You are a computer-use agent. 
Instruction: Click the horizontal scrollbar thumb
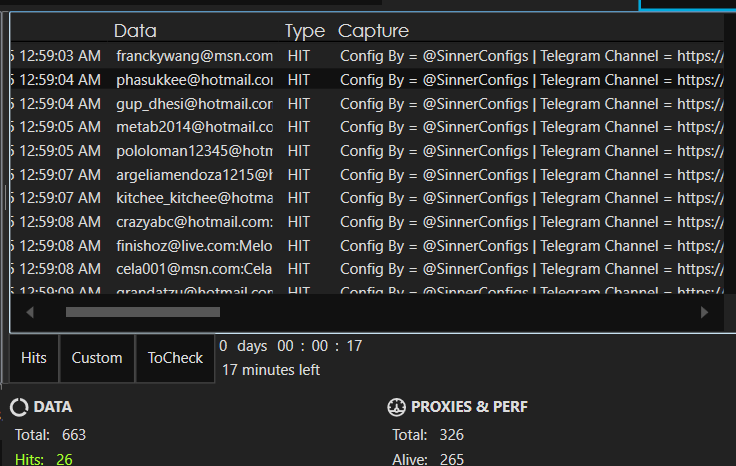click(142, 312)
